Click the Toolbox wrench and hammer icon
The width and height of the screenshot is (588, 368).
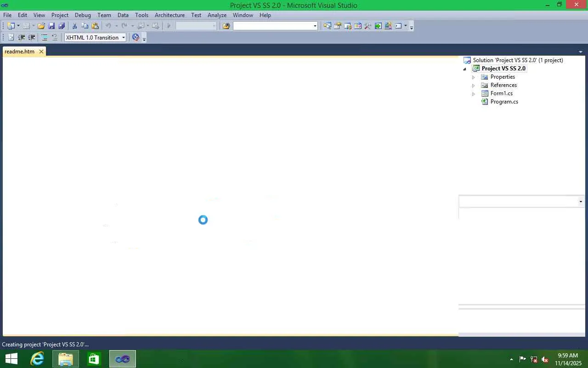click(x=368, y=26)
